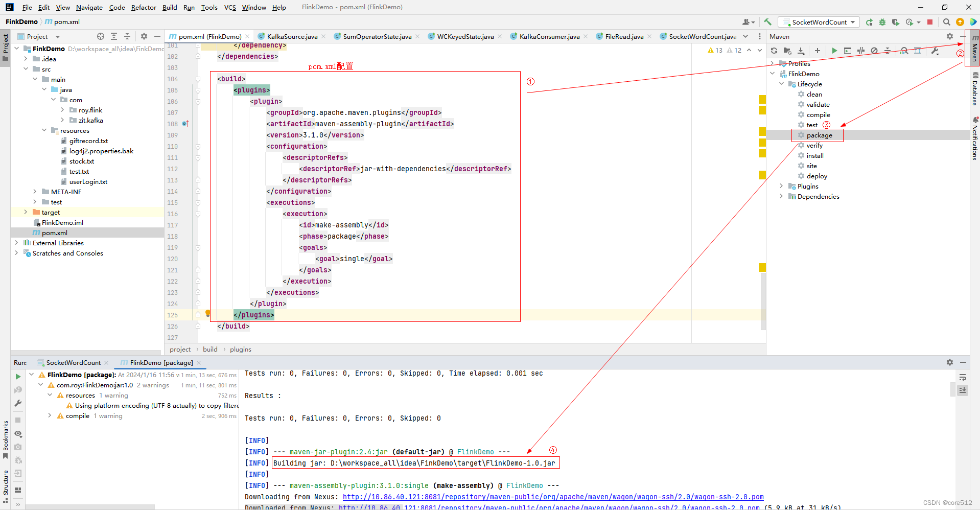
Task: Run SocketWordCount with coverage from the toolbar
Action: point(896,22)
